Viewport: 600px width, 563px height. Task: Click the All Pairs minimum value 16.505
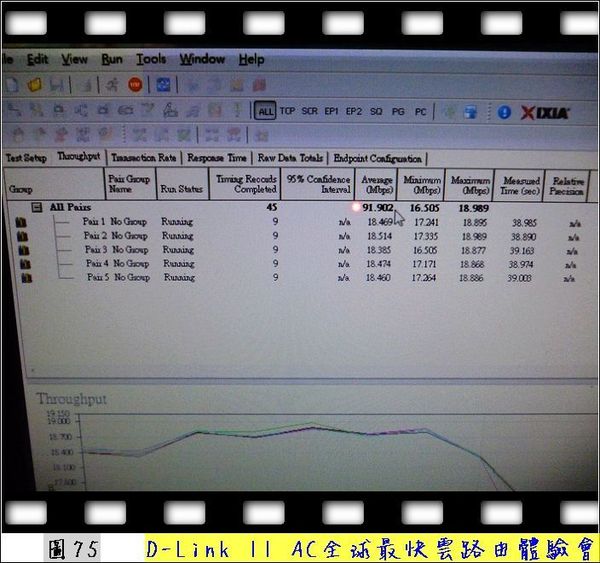pyautogui.click(x=424, y=208)
